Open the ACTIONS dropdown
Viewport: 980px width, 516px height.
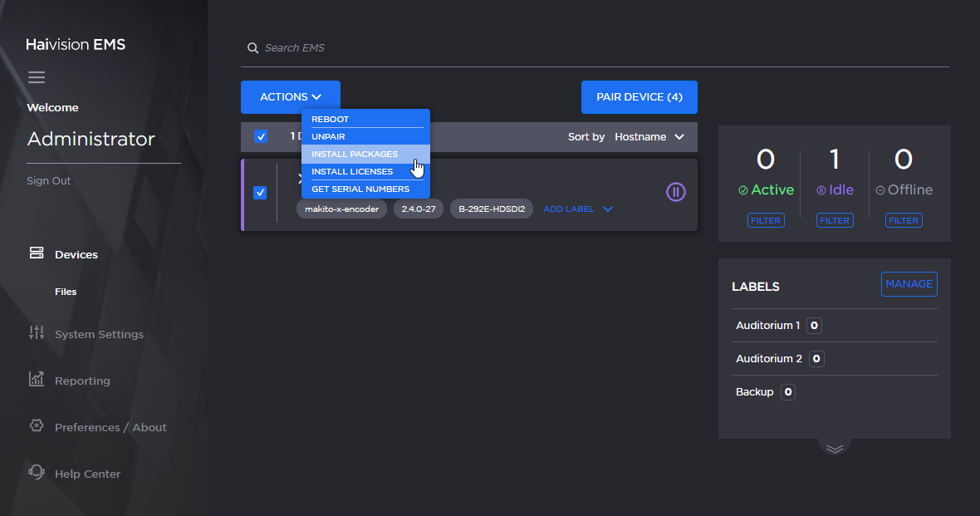click(x=290, y=96)
